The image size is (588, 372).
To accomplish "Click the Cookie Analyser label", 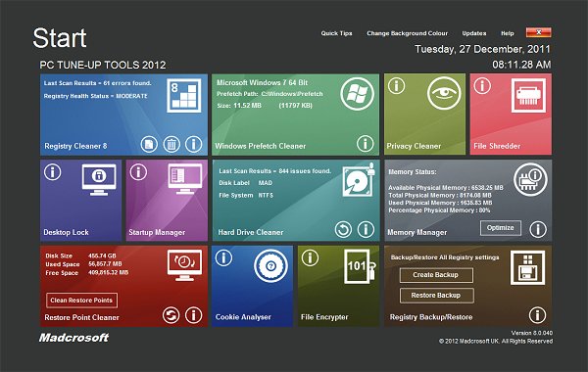I will tap(243, 317).
